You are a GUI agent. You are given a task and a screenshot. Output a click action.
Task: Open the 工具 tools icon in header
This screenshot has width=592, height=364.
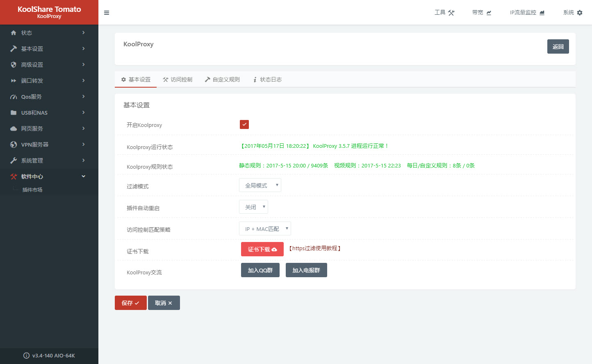point(451,13)
